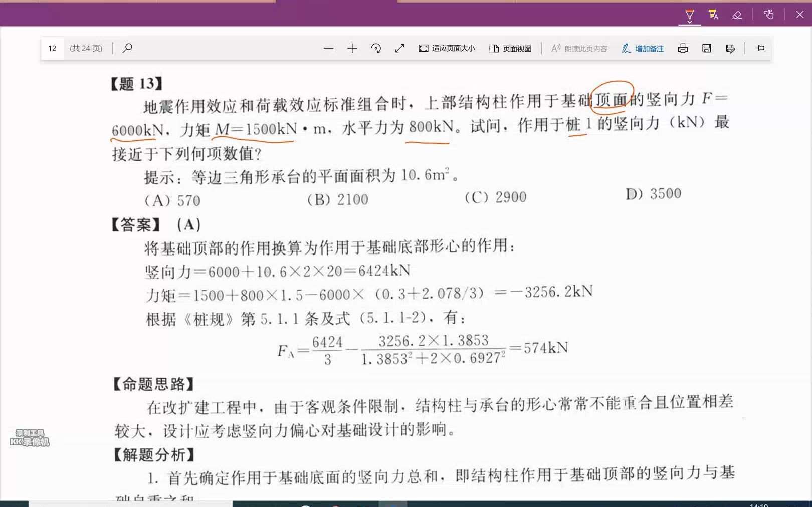
Task: Save as with the floppy-and-pencil icon
Action: coord(730,48)
